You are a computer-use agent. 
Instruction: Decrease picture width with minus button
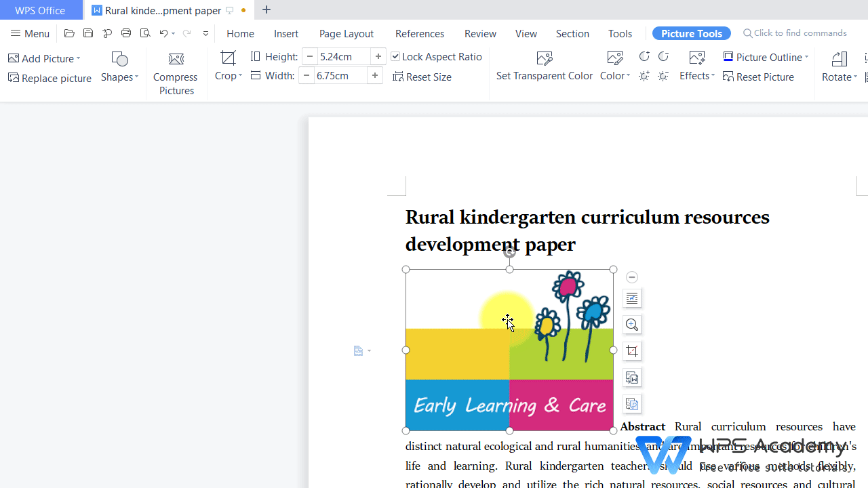(307, 75)
